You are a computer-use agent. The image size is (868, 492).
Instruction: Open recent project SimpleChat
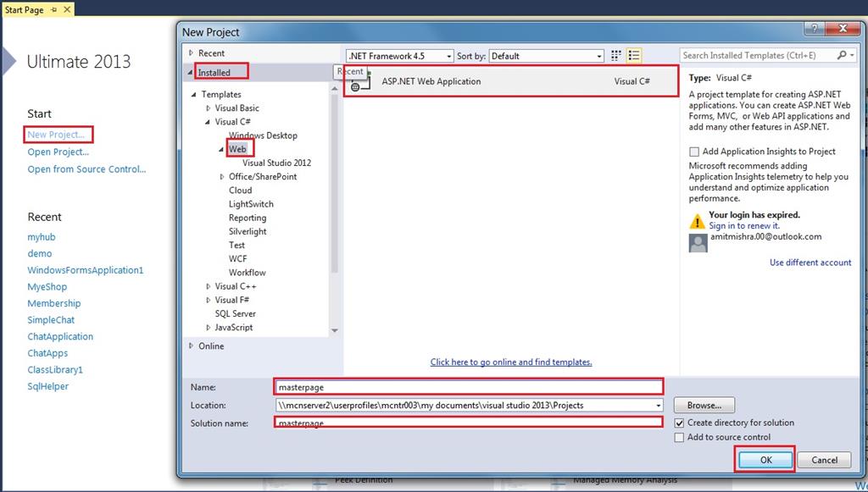tap(51, 320)
